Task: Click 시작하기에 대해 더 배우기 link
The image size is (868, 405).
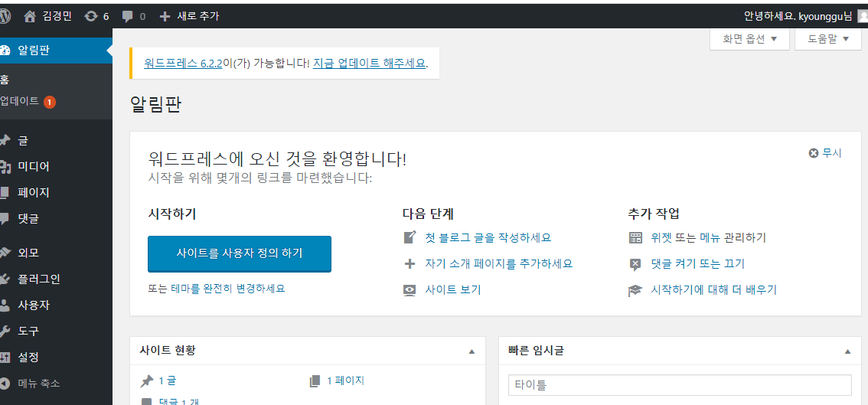Action: click(x=713, y=290)
